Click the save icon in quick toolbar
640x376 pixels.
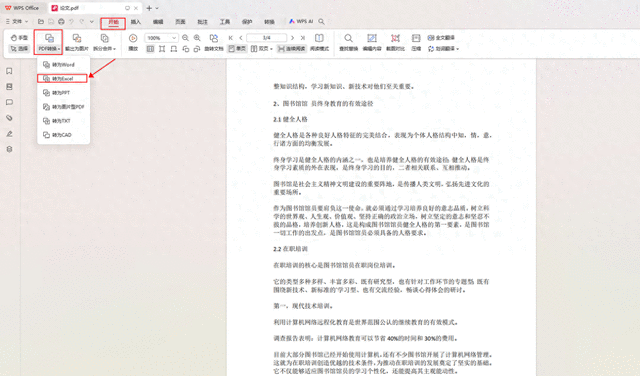51,22
